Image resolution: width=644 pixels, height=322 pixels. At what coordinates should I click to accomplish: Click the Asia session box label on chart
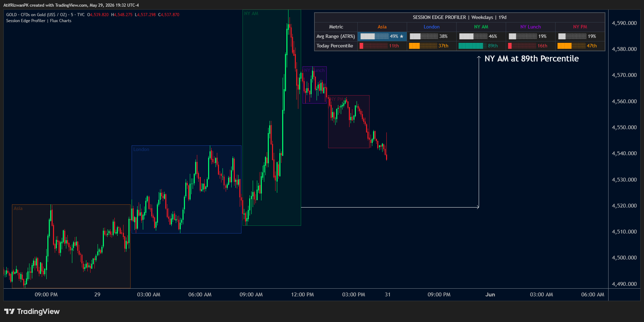[18, 208]
